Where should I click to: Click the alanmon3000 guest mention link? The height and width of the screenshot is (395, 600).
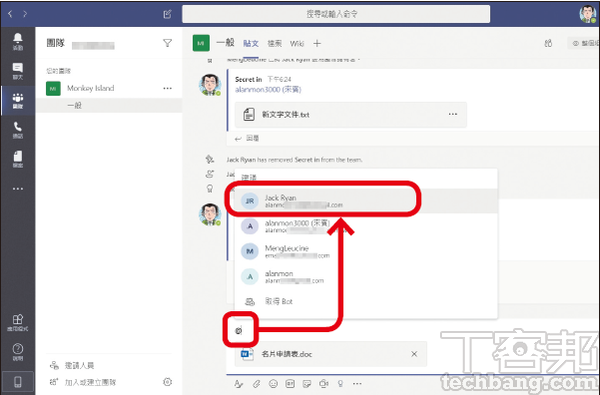pos(268,90)
